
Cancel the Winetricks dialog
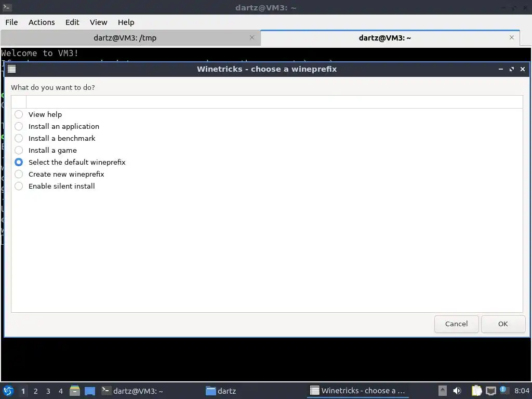(x=456, y=324)
